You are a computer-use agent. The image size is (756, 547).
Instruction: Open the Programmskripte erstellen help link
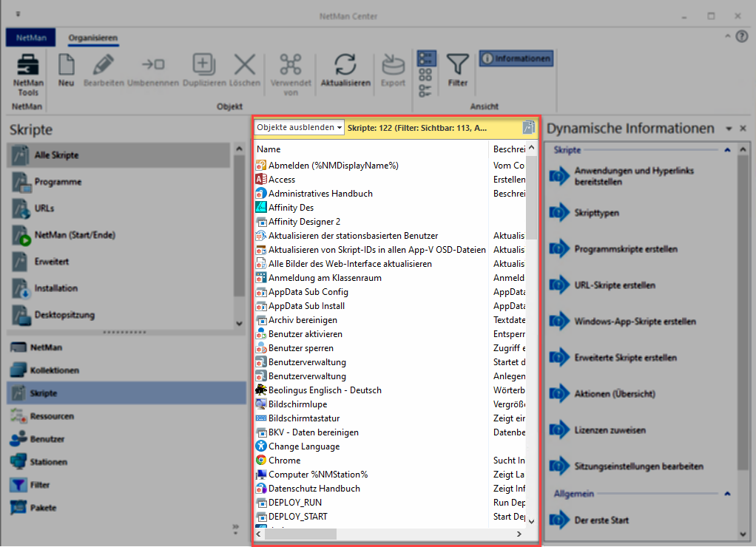coord(625,249)
